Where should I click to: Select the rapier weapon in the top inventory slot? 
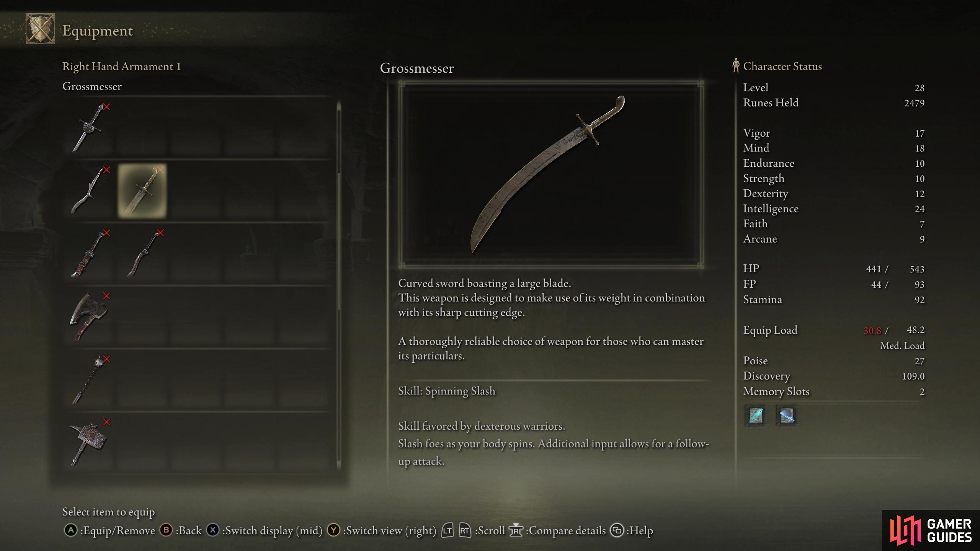pos(89,128)
